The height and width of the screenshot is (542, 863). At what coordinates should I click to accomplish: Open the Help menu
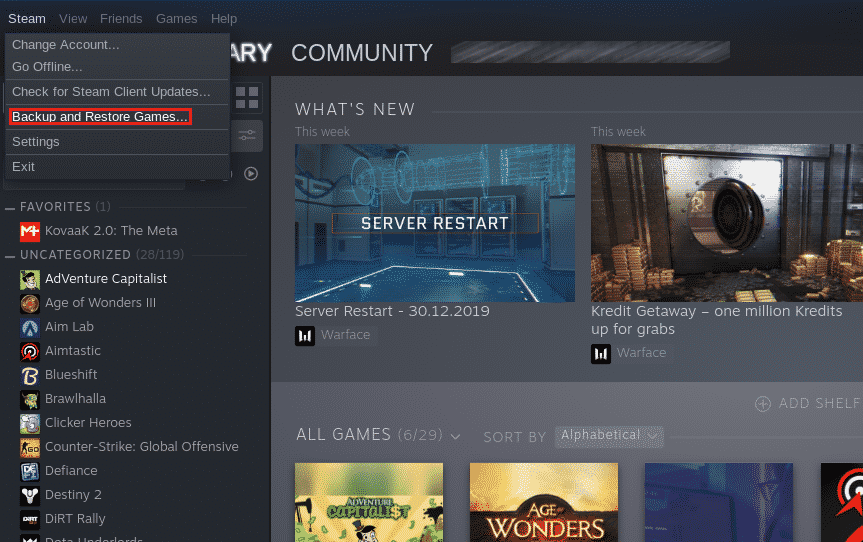224,19
